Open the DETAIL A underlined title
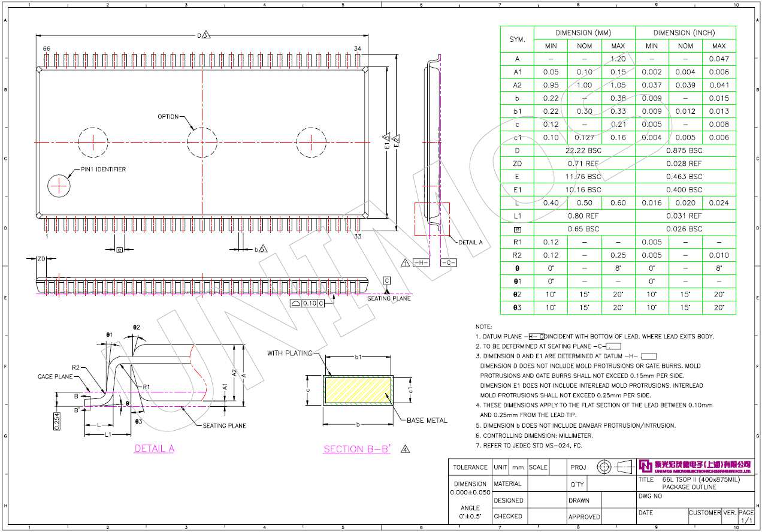Screen dimensions: 762x532 [154, 449]
